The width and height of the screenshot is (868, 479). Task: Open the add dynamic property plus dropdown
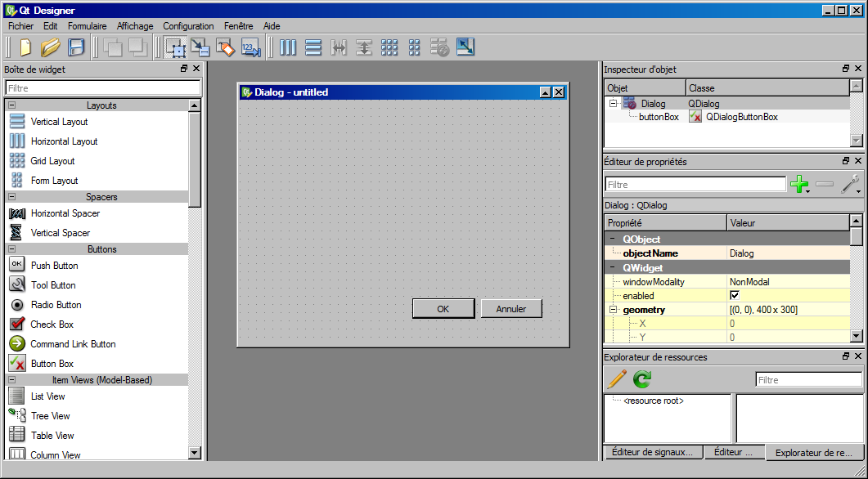click(800, 184)
